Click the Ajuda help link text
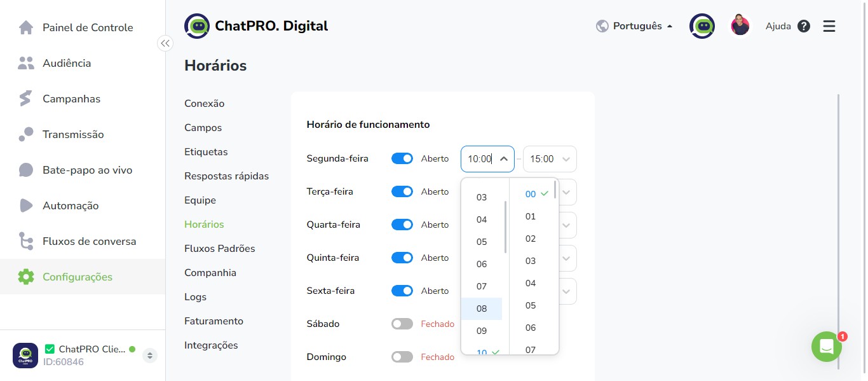868x381 pixels. pyautogui.click(x=778, y=26)
